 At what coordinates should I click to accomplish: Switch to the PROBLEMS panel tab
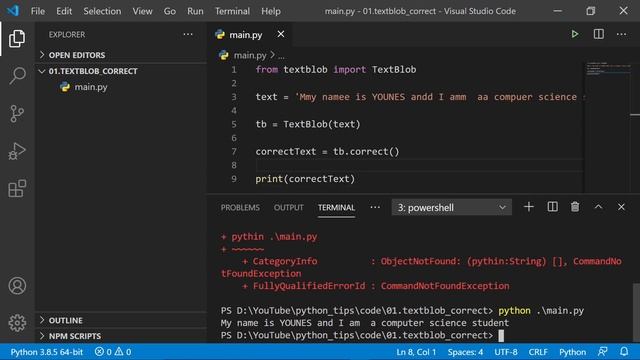pos(240,207)
